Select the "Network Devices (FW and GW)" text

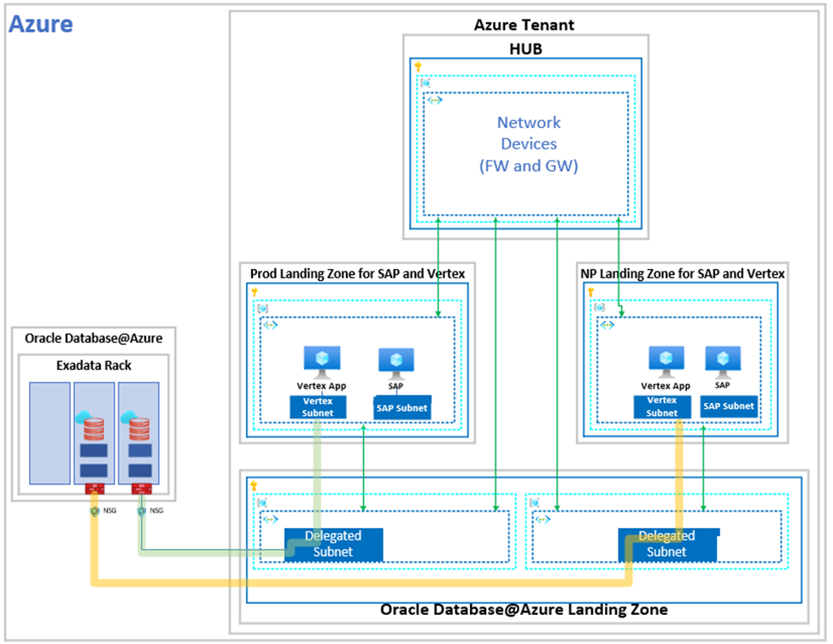[529, 143]
